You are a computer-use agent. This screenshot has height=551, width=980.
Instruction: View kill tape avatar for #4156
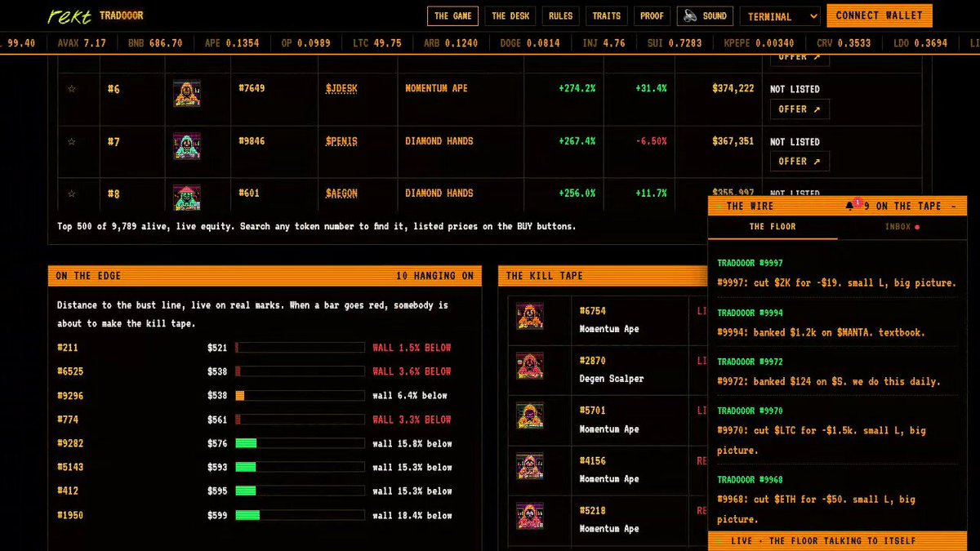tap(530, 466)
